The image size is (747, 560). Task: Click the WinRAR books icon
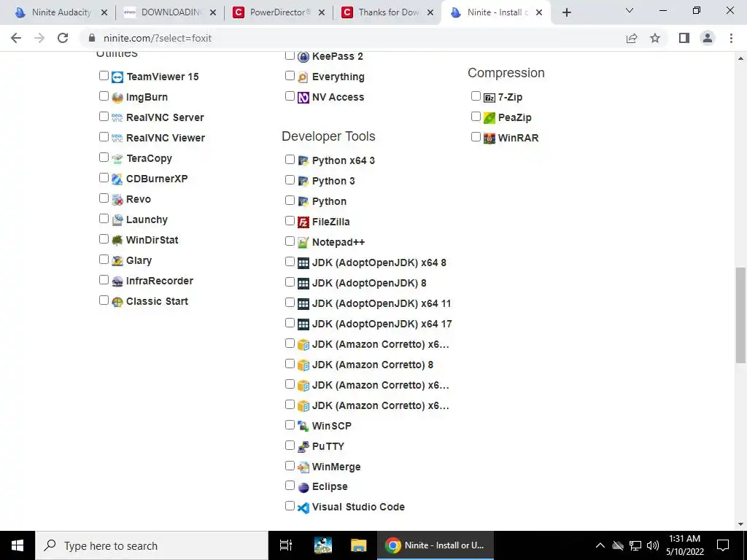click(489, 139)
